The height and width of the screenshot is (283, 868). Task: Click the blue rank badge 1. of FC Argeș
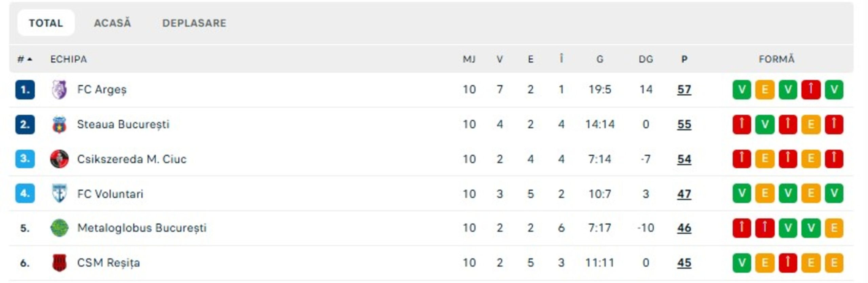tap(25, 90)
